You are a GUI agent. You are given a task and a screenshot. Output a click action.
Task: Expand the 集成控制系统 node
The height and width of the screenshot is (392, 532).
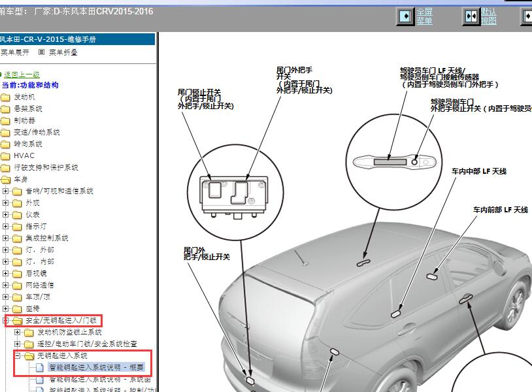(5, 238)
